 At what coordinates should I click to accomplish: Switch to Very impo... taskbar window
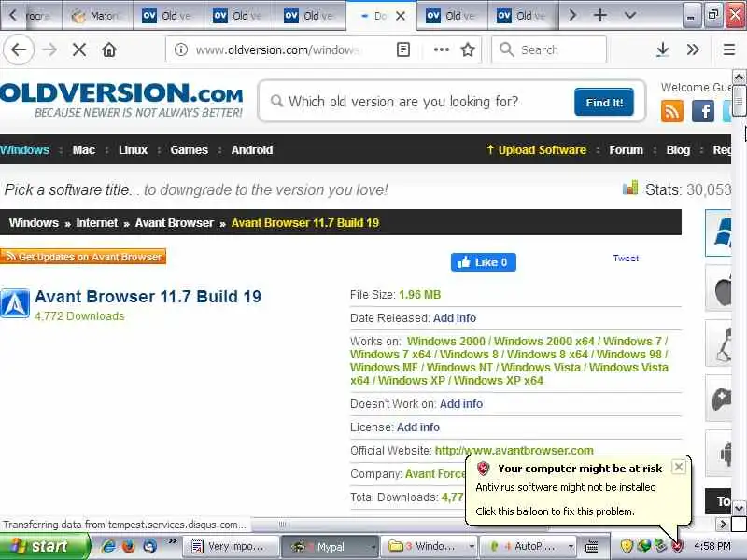(x=232, y=546)
